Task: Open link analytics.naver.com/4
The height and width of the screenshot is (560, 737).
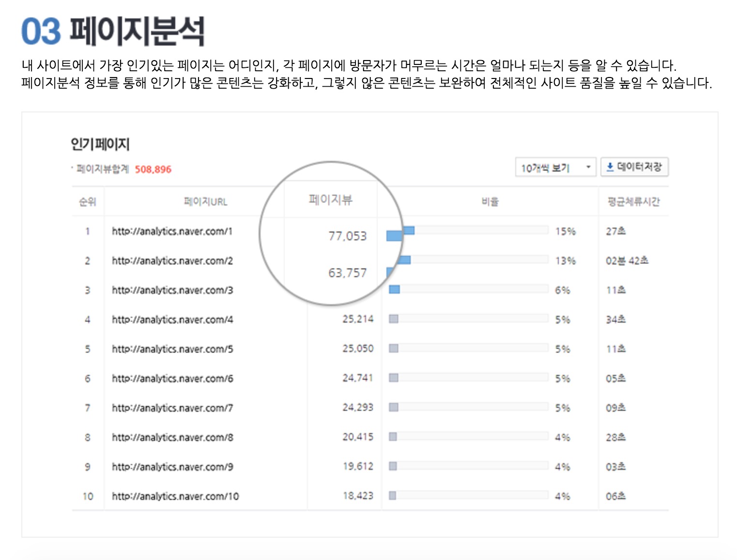Action: (x=172, y=320)
